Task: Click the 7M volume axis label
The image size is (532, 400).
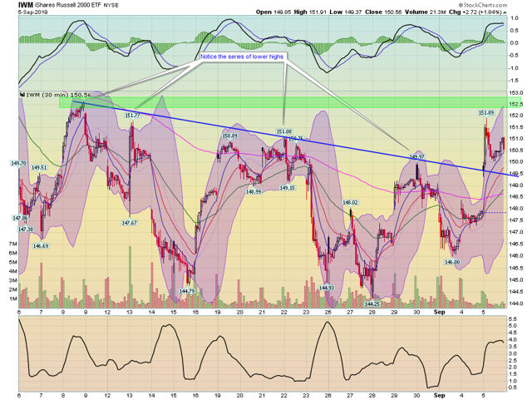Action: [x=13, y=244]
